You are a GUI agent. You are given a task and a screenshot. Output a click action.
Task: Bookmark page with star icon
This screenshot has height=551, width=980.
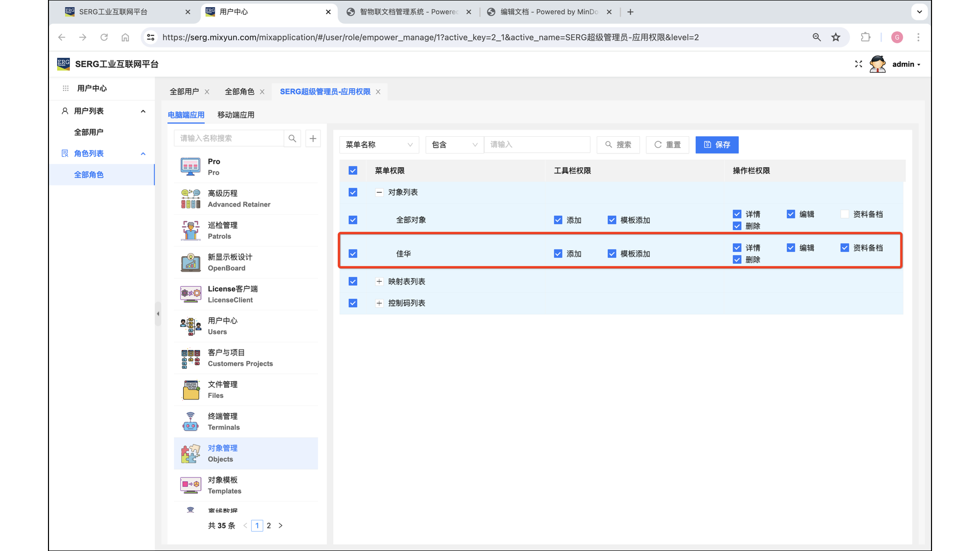(836, 37)
